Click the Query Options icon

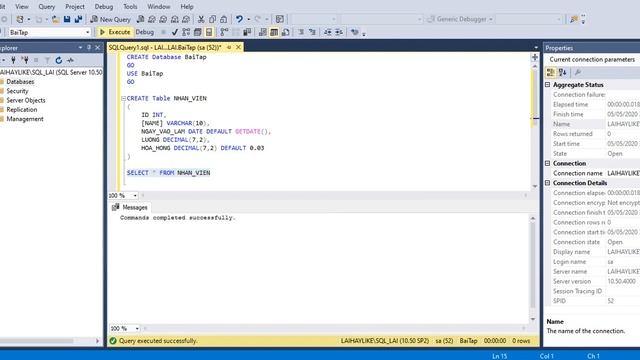[198, 32]
